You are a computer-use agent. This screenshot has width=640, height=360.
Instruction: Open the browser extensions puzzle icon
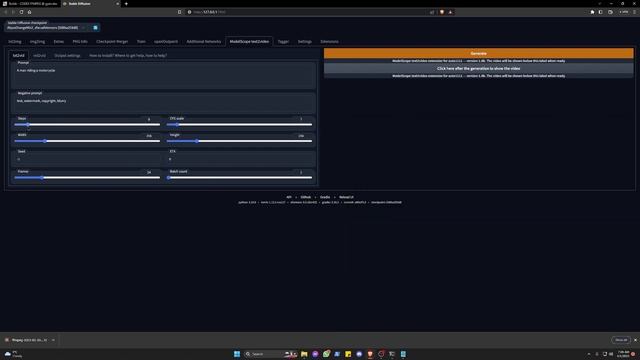click(x=592, y=12)
